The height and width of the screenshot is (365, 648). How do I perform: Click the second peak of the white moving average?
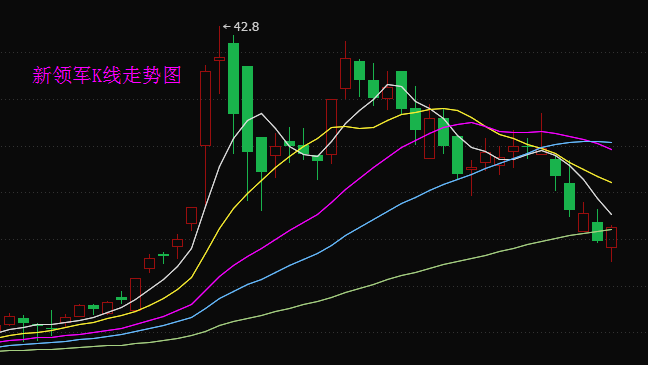coord(388,85)
